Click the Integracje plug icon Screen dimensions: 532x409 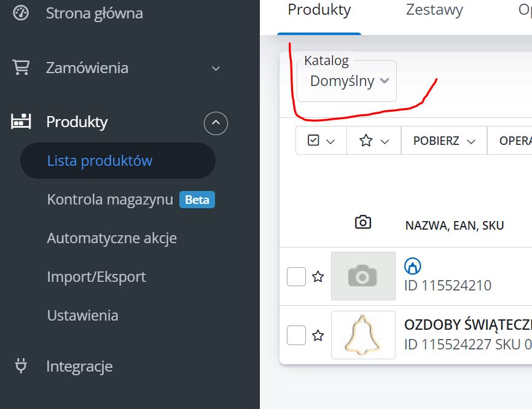[21, 367]
